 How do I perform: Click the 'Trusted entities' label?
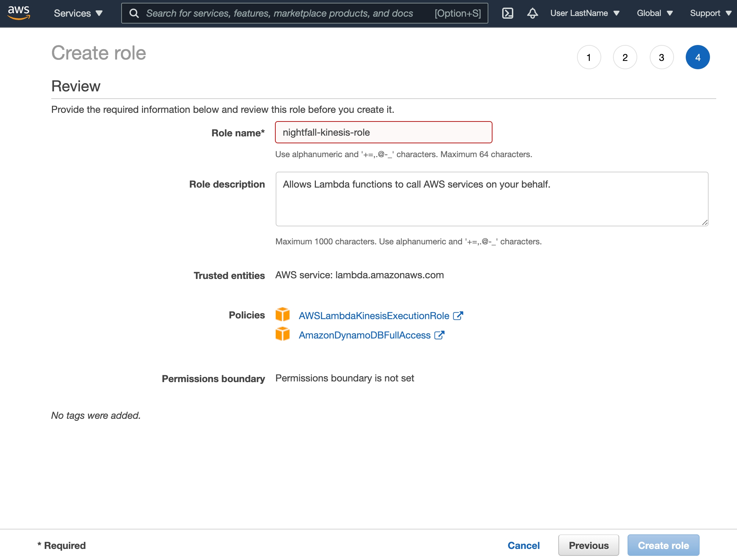[x=229, y=276]
